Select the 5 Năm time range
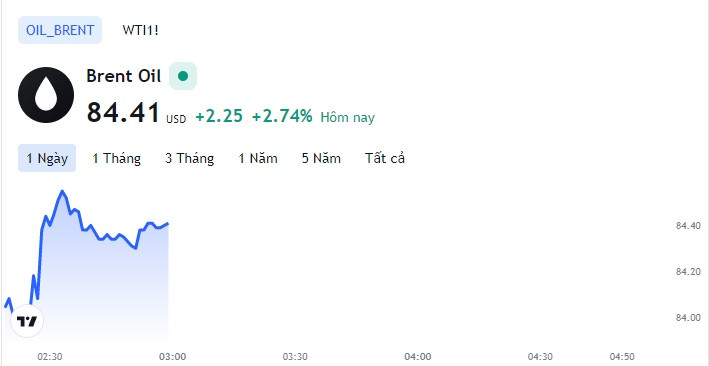 [321, 158]
